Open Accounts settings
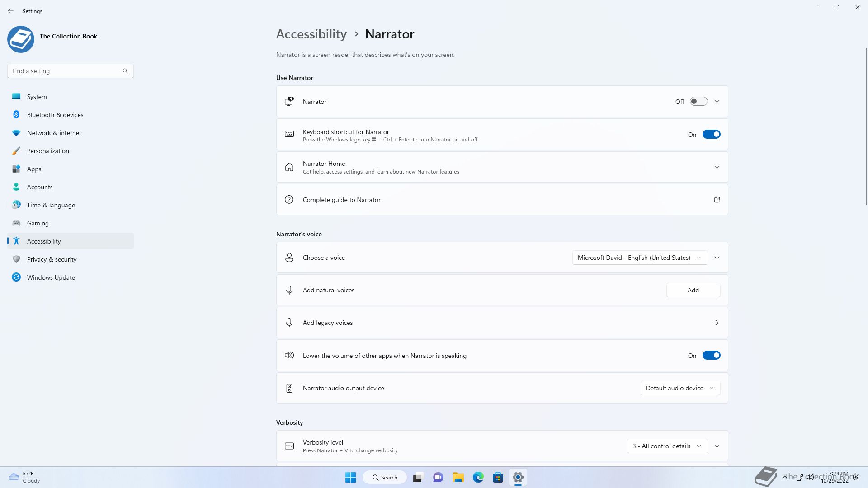The width and height of the screenshot is (868, 488). [71, 187]
